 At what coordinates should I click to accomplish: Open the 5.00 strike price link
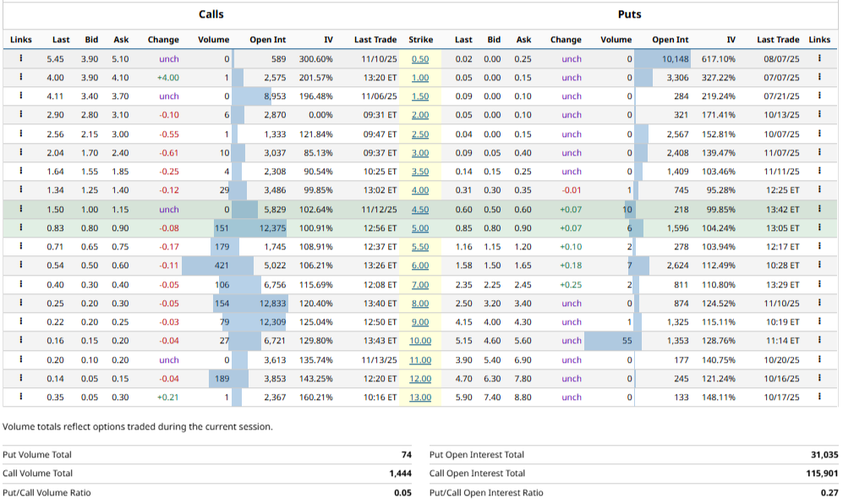420,228
